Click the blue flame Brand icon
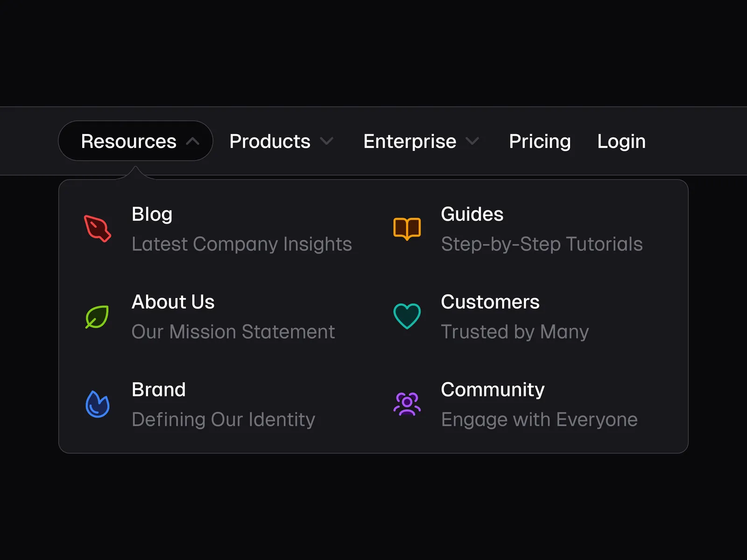 pyautogui.click(x=98, y=404)
